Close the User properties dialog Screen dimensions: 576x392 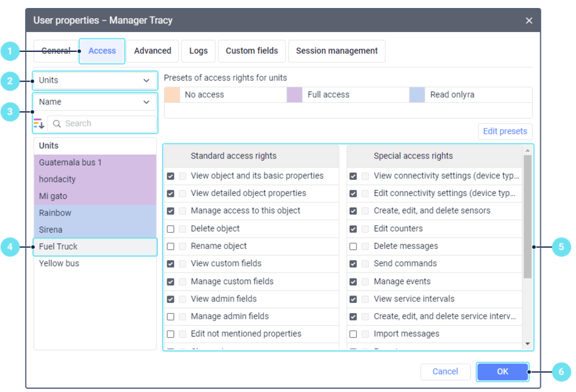coord(528,21)
